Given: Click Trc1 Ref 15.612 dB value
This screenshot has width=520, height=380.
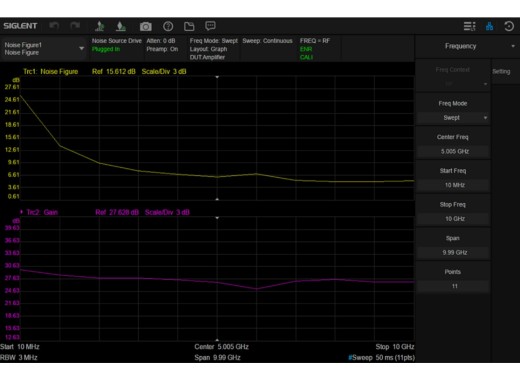Looking at the screenshot, I should click(x=114, y=71).
